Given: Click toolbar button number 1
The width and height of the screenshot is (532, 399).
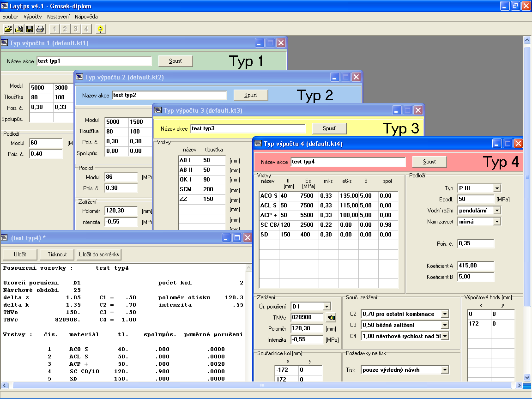Looking at the screenshot, I should click(54, 29).
